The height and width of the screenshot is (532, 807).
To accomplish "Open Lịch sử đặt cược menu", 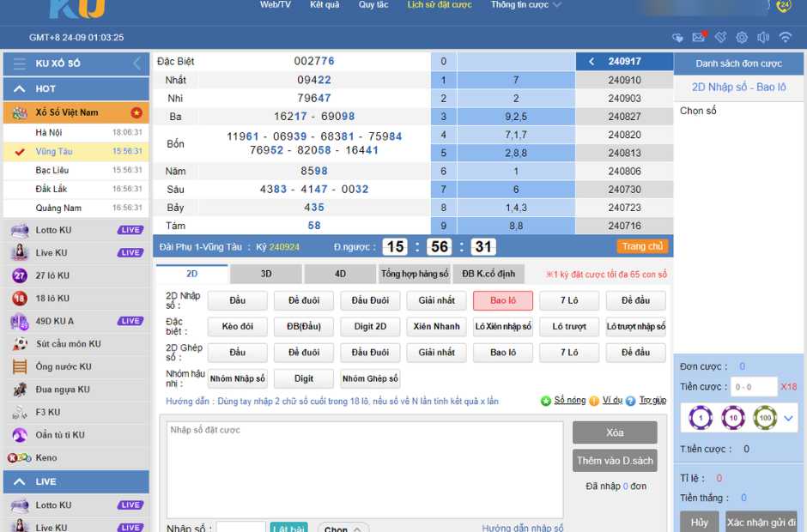I will point(440,4).
